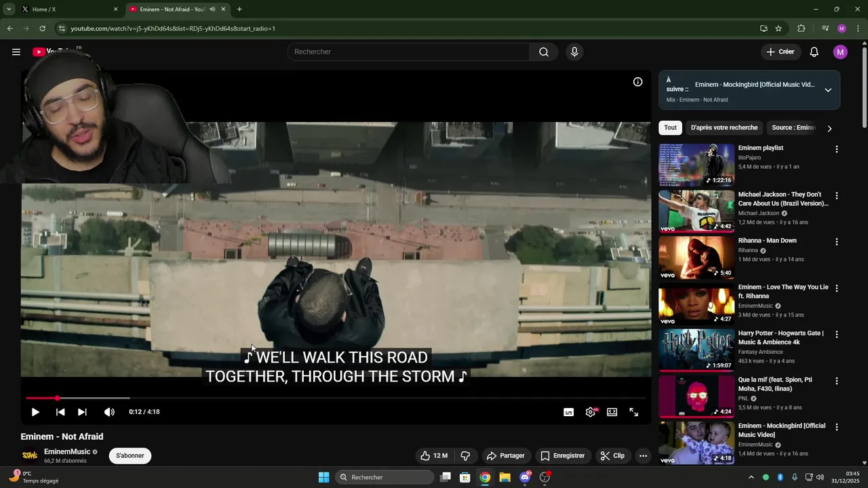The width and height of the screenshot is (868, 488).
Task: Open options for Love The Way You Lie
Action: (836, 288)
